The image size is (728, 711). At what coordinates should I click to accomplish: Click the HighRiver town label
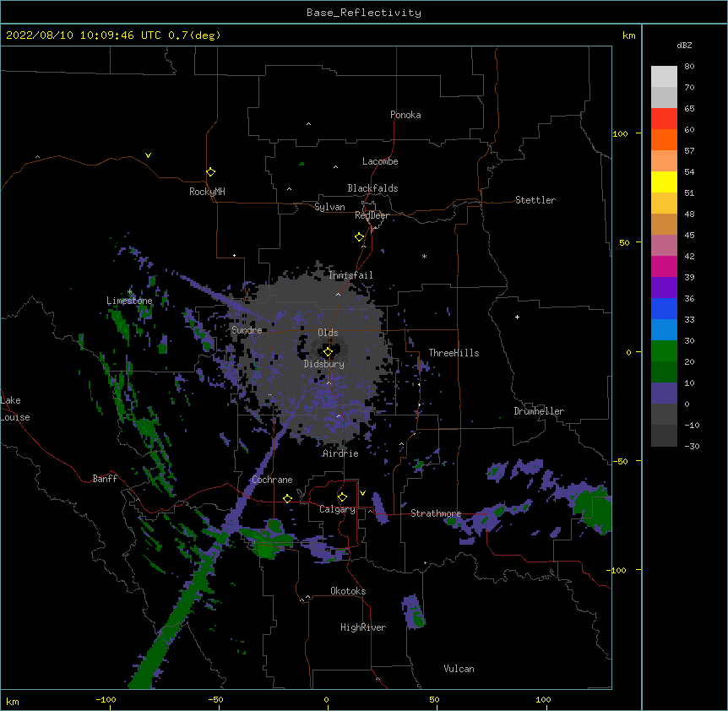(363, 627)
